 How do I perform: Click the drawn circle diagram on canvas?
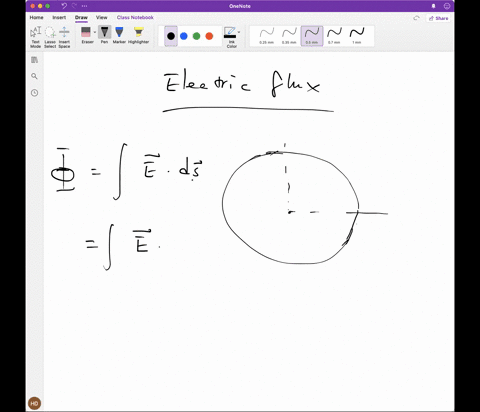pos(291,207)
